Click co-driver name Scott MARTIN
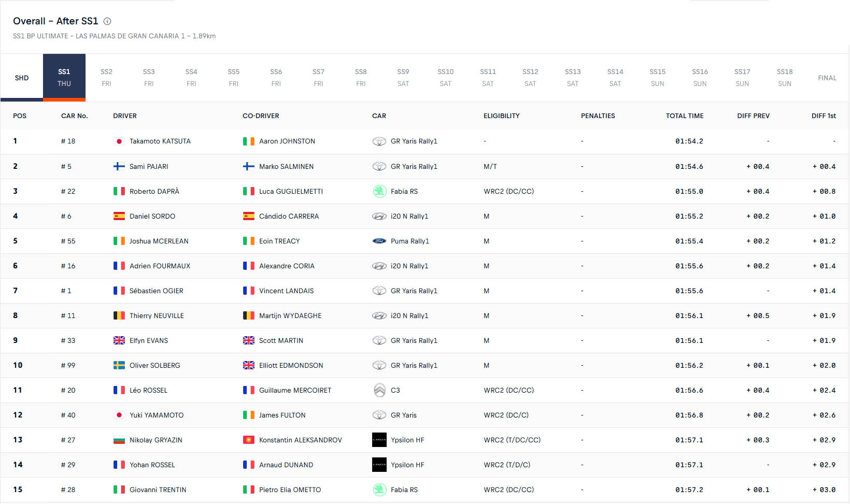 pyautogui.click(x=281, y=340)
